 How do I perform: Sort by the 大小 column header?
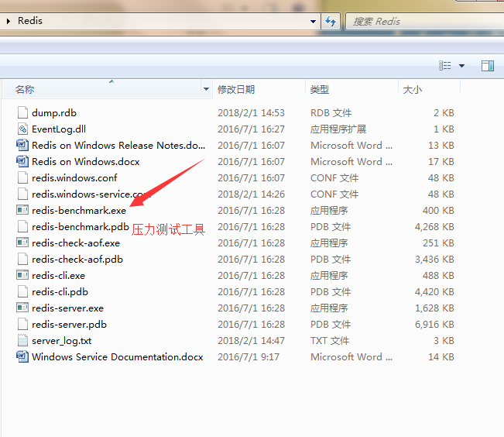[x=413, y=89]
